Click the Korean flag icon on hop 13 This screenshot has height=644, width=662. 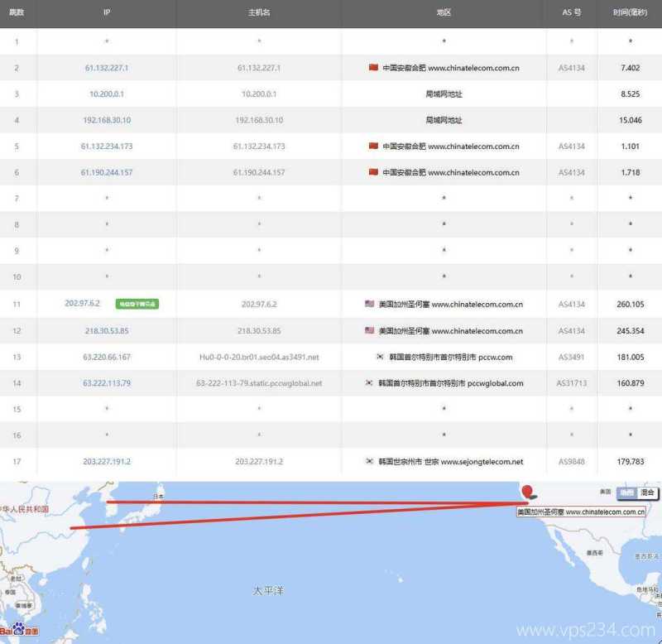[x=378, y=357]
